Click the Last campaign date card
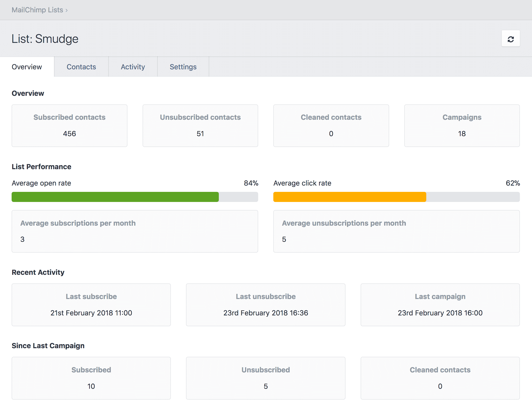 [440, 305]
